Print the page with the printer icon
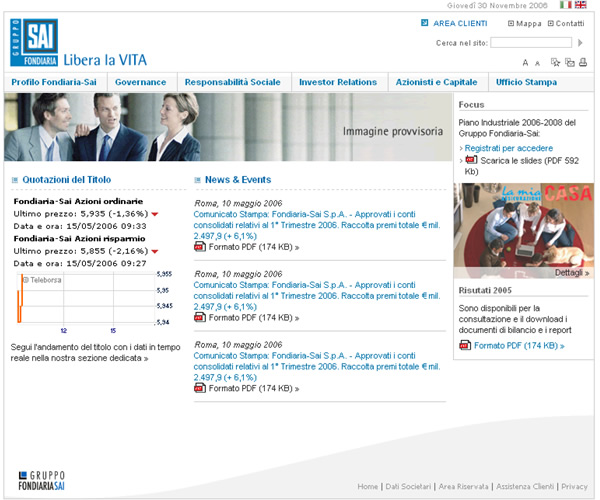The width and height of the screenshot is (600, 500). pos(583,62)
